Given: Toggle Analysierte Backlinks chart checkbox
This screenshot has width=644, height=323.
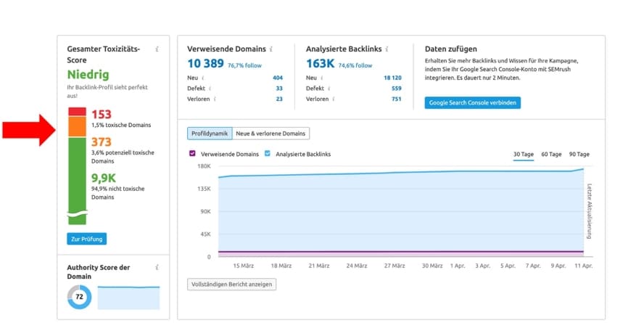Looking at the screenshot, I should pyautogui.click(x=268, y=153).
